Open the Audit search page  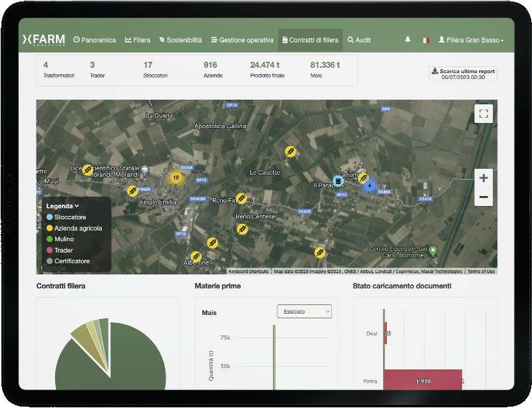click(359, 41)
